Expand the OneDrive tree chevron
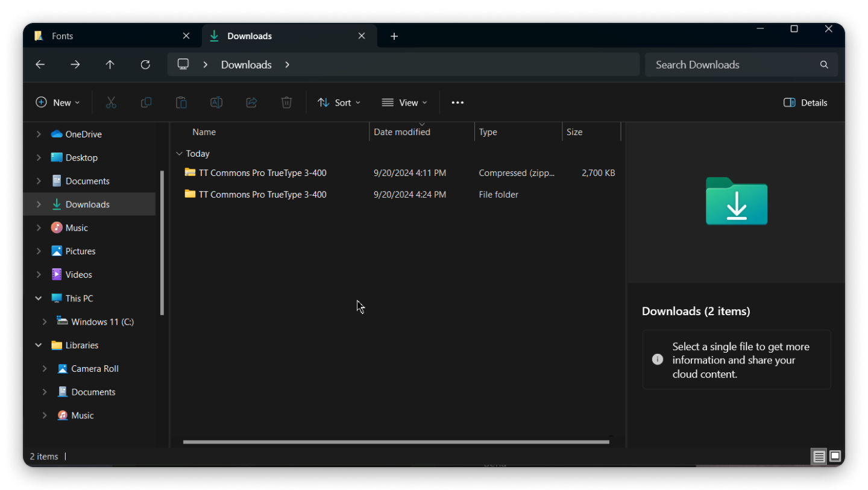This screenshot has height=490, width=868. point(39,134)
